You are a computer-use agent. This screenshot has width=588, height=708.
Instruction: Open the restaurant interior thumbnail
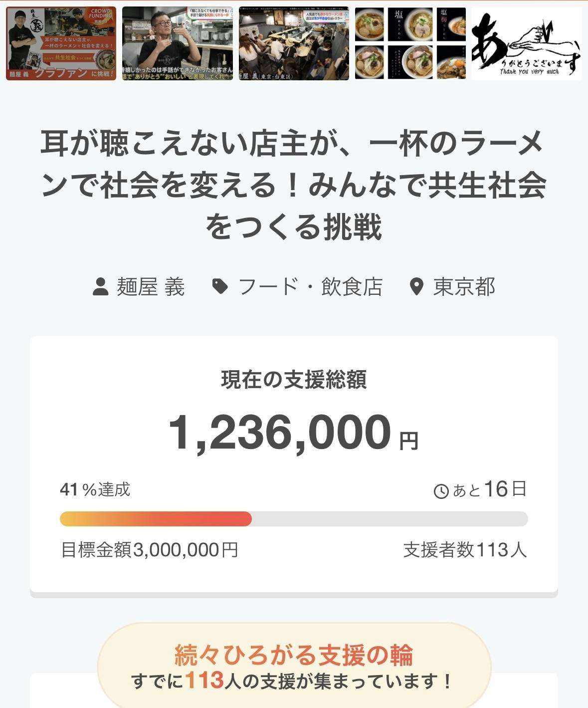tap(294, 43)
